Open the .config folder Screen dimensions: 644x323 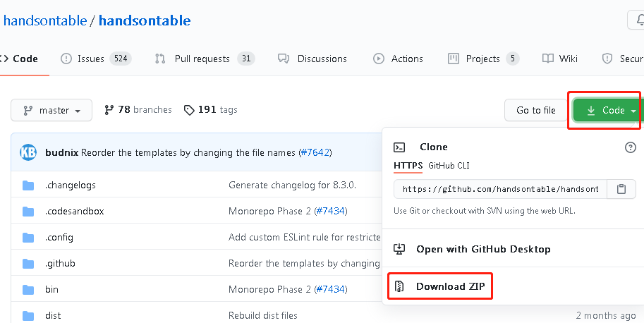point(59,237)
